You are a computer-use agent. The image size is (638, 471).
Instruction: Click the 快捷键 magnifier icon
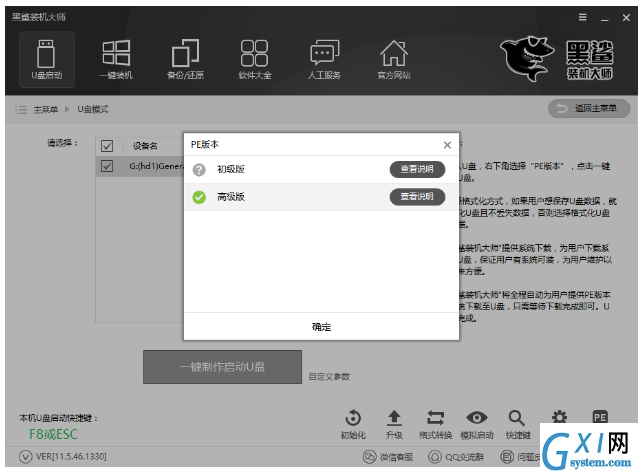click(518, 424)
